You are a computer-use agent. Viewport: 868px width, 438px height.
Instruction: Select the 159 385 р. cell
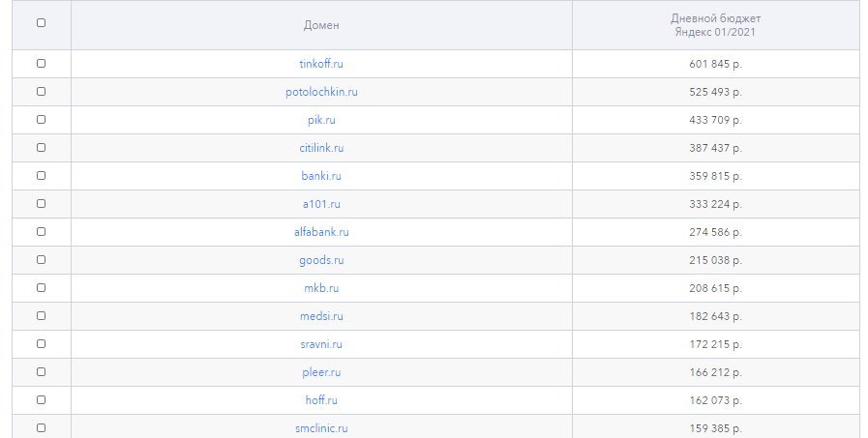[715, 428]
